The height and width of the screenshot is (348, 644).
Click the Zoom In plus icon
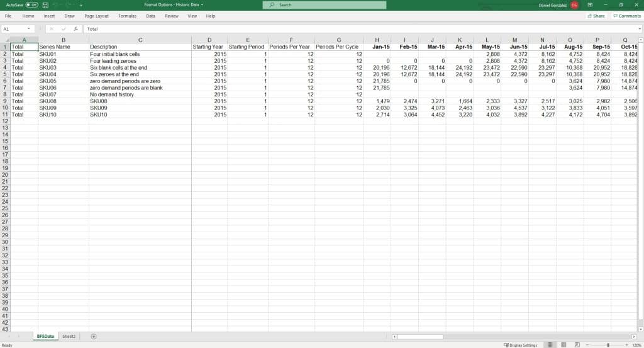pos(626,345)
